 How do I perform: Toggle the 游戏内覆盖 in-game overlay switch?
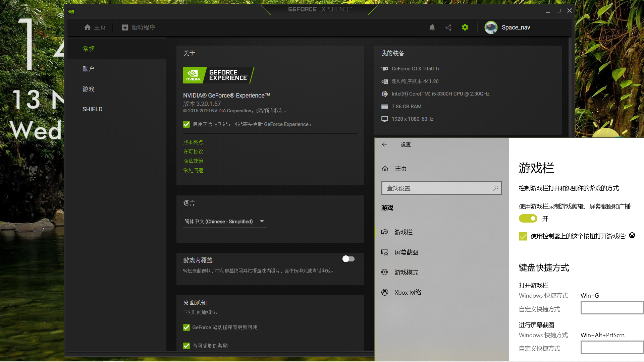coord(348,259)
